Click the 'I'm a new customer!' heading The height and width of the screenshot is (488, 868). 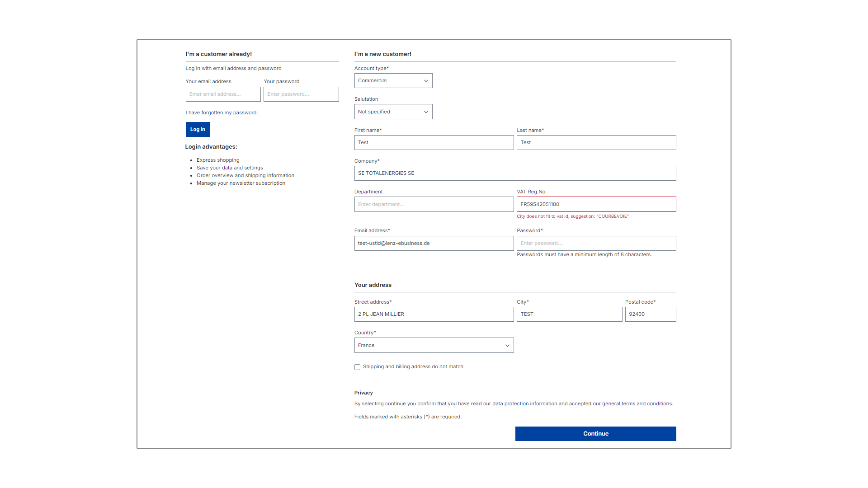[x=383, y=54]
